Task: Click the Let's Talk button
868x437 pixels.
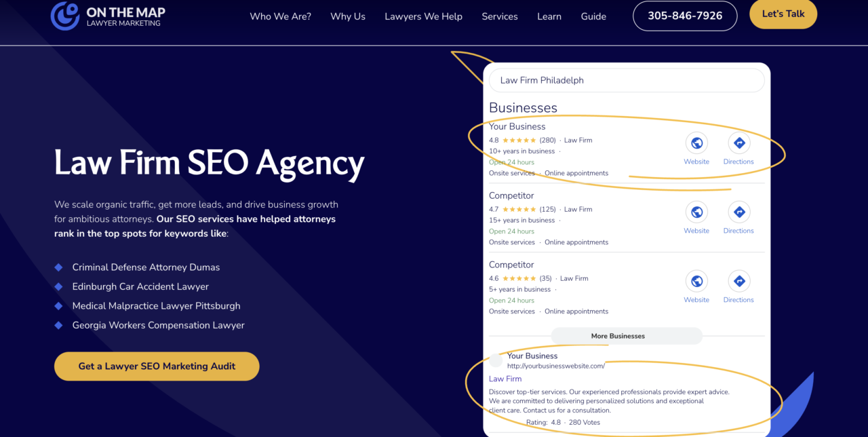Action: tap(783, 14)
